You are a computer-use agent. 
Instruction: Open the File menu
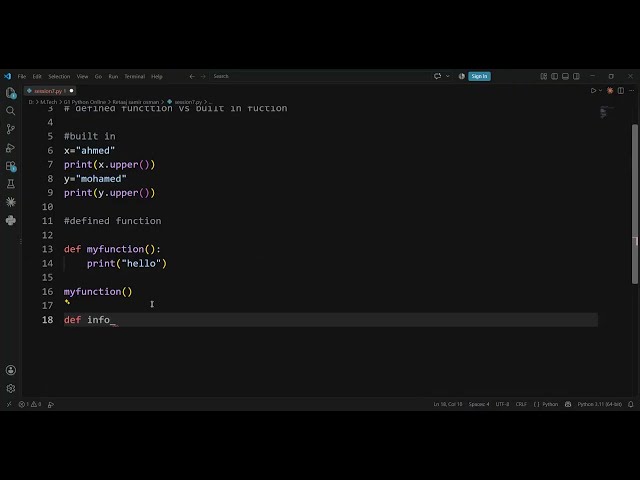tap(22, 76)
